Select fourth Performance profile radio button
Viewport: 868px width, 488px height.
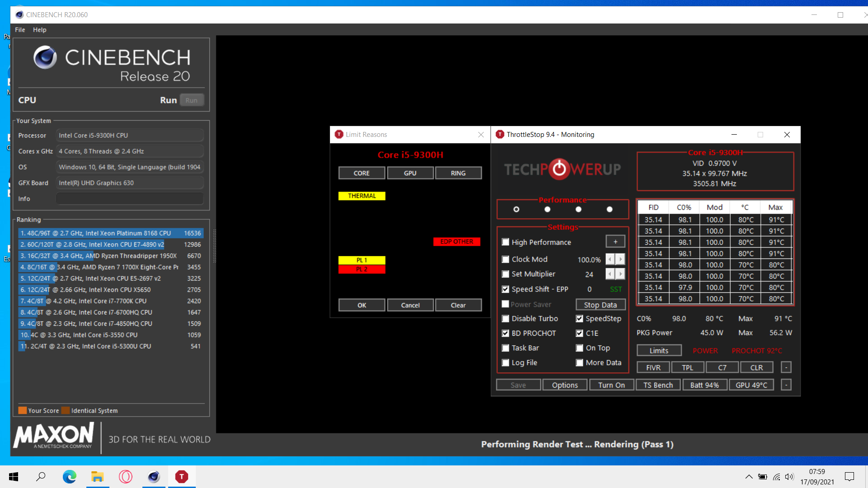click(609, 209)
